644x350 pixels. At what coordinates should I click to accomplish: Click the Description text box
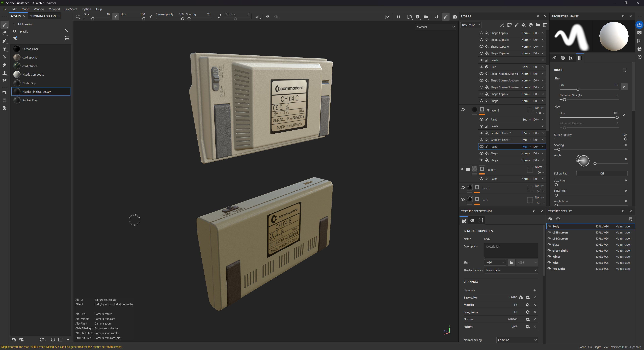[511, 250]
